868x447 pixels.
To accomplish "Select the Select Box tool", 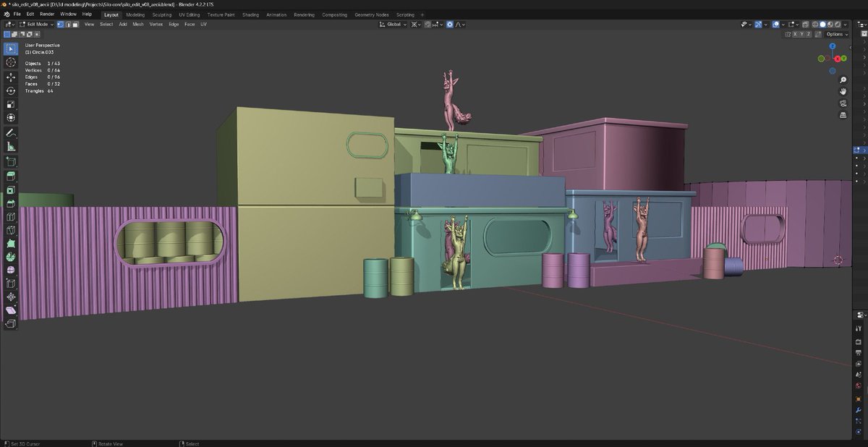I will click(11, 49).
